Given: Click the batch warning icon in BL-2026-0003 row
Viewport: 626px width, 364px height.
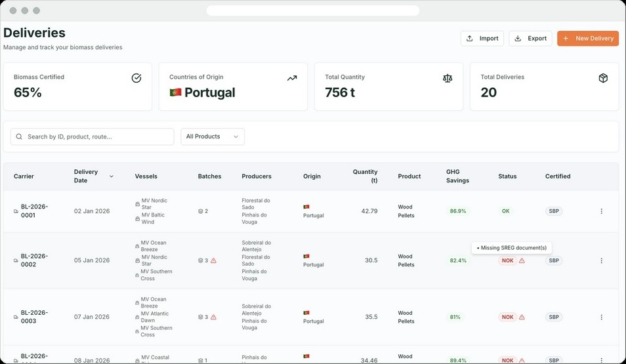Looking at the screenshot, I should click(214, 317).
